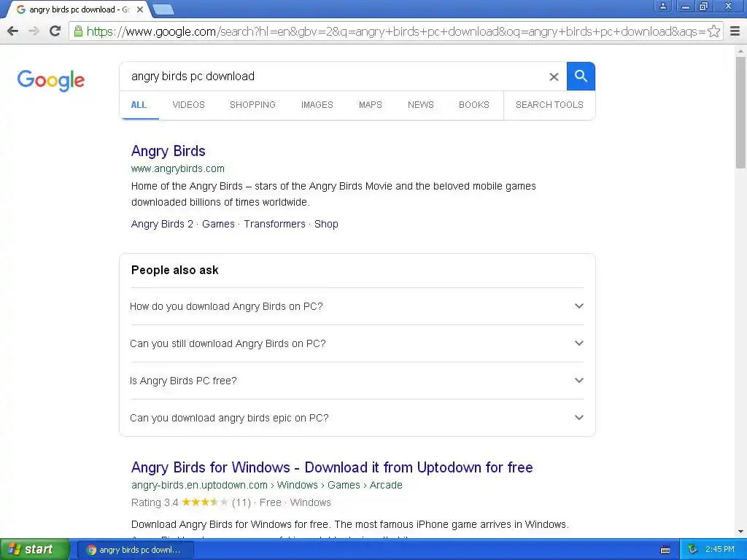Open the Windows Start menu

tap(35, 550)
